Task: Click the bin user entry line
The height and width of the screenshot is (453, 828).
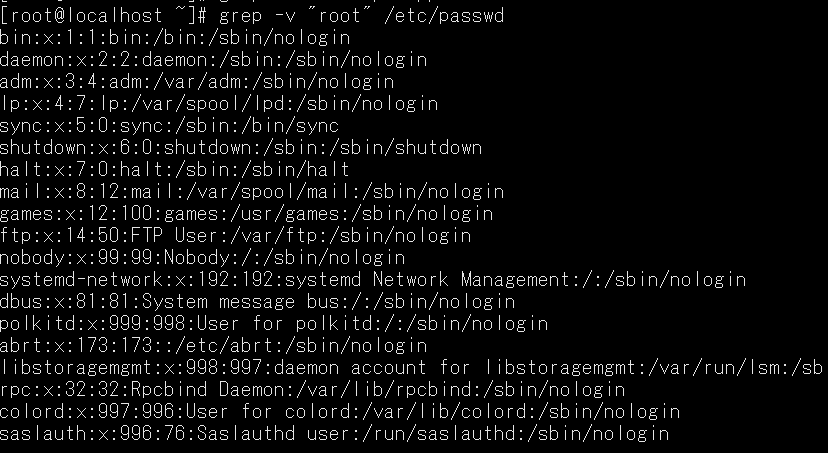Action: (x=175, y=38)
